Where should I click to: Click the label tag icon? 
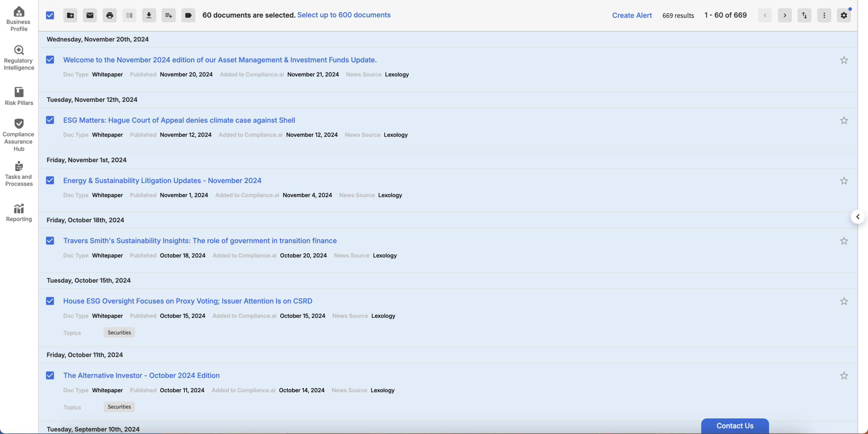[x=188, y=15]
